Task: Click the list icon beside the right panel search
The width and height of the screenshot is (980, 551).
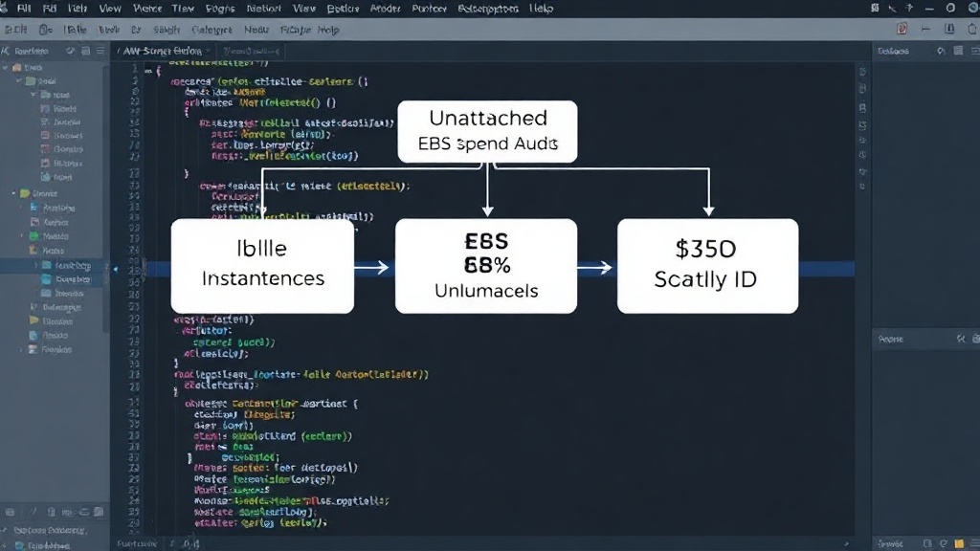Action: pyautogui.click(x=958, y=51)
